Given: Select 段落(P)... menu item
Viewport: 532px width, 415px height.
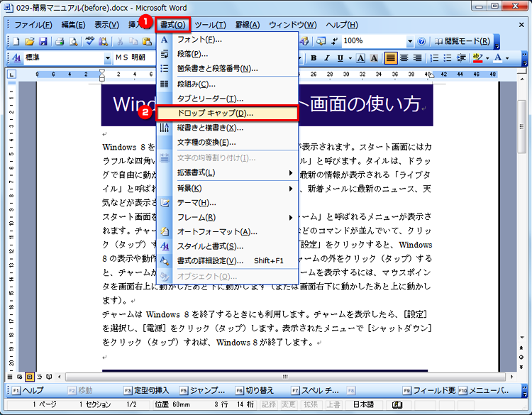Looking at the screenshot, I should click(227, 55).
